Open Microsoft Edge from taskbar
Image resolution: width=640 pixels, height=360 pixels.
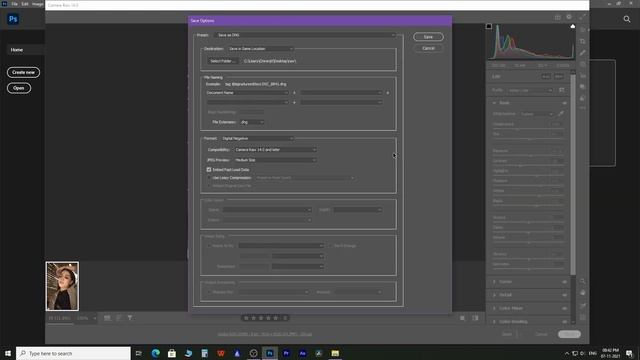click(x=156, y=353)
